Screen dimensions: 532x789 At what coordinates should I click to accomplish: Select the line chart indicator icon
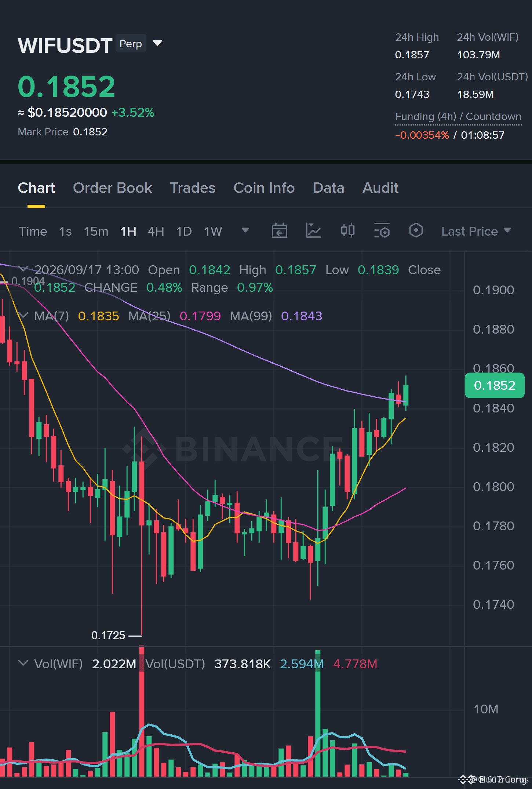pyautogui.click(x=313, y=231)
